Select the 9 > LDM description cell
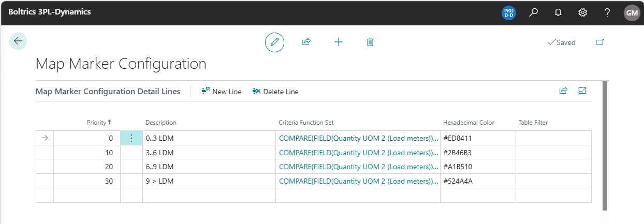Image resolution: width=644 pixels, height=224 pixels. pyautogui.click(x=209, y=181)
